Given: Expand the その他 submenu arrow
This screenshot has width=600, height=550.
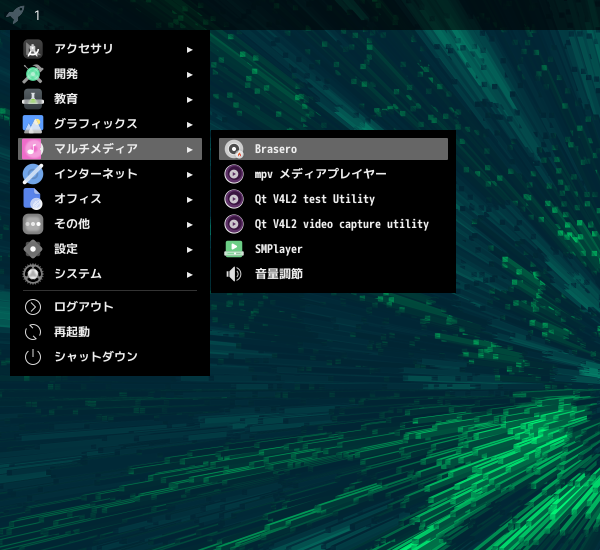Looking at the screenshot, I should 190,225.
